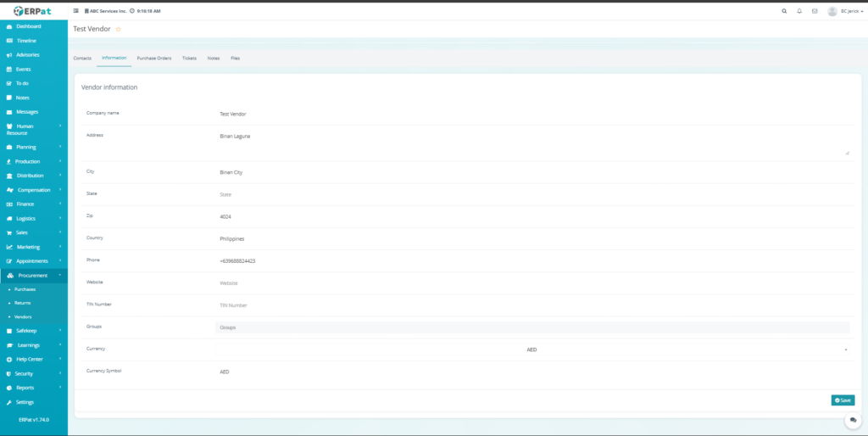Open the Files tab
The height and width of the screenshot is (436, 868).
point(236,59)
